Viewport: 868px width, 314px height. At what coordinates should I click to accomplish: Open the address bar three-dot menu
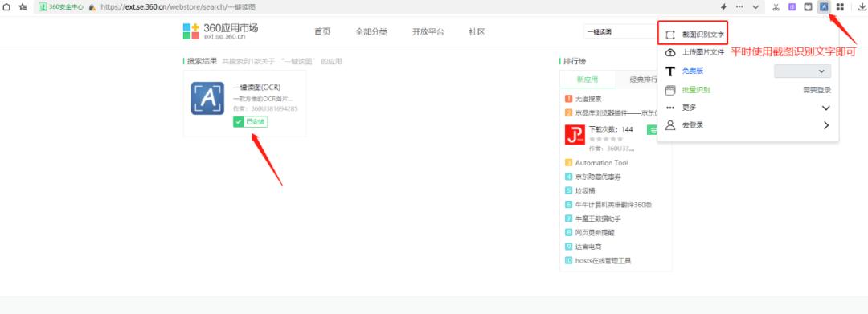tap(739, 7)
